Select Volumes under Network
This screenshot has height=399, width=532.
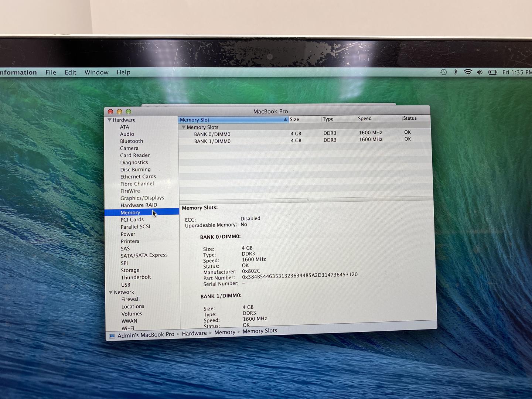click(x=132, y=314)
